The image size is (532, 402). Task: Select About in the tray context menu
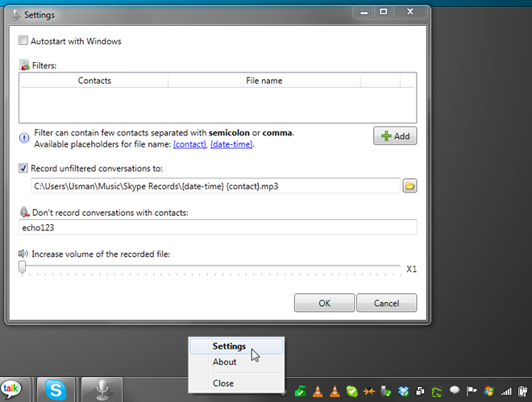click(x=236, y=362)
